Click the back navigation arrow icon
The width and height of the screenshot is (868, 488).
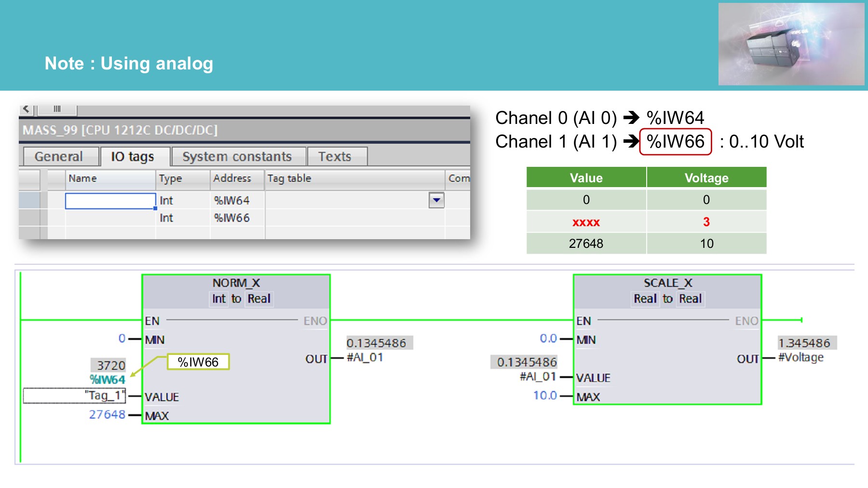tap(27, 109)
